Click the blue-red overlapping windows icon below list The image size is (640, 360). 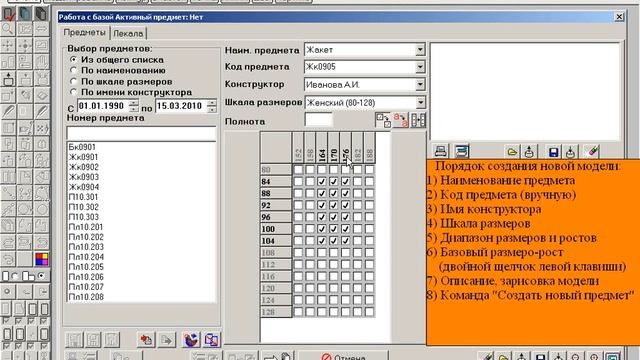click(x=211, y=340)
